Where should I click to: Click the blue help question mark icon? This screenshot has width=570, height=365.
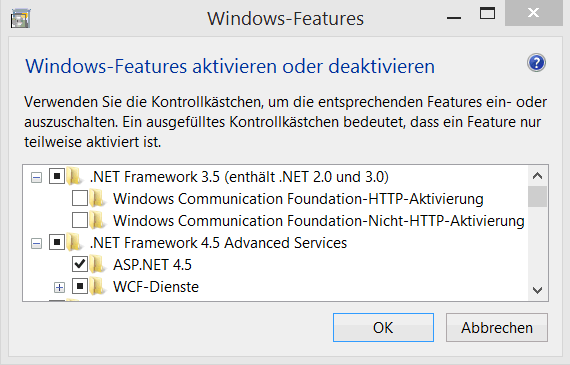537,63
